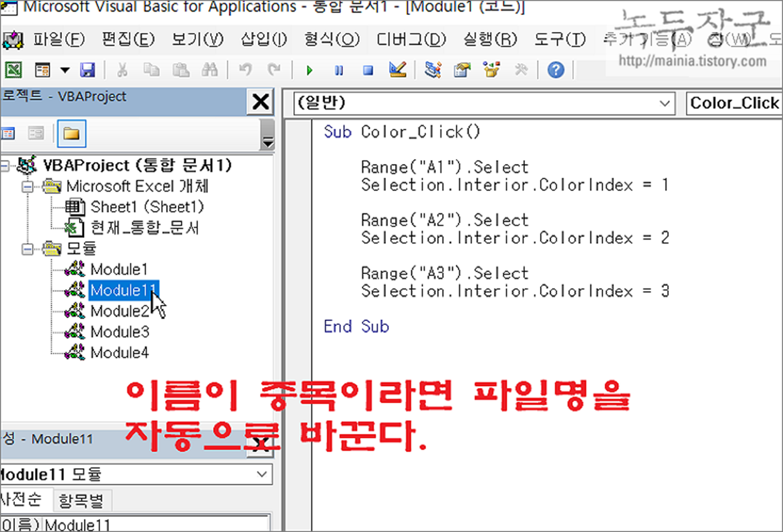Open Project Explorer toolbar icon

[432, 69]
